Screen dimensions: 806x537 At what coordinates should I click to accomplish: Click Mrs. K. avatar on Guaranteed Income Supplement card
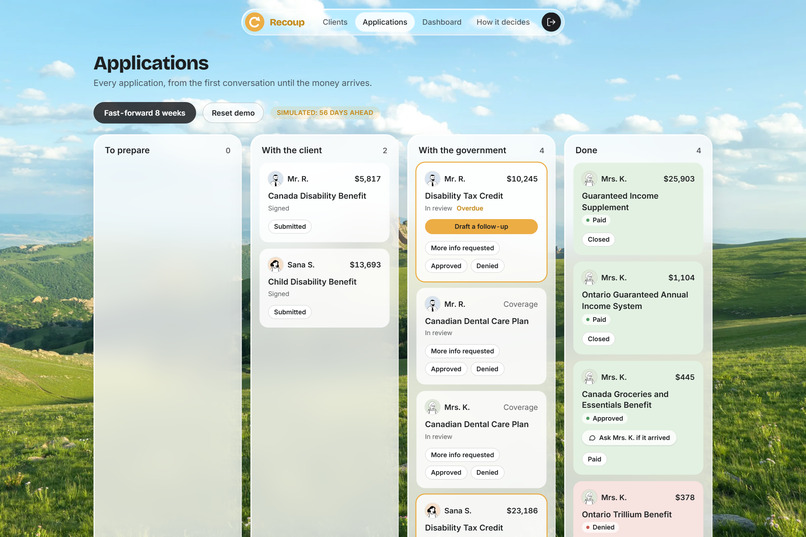[590, 179]
